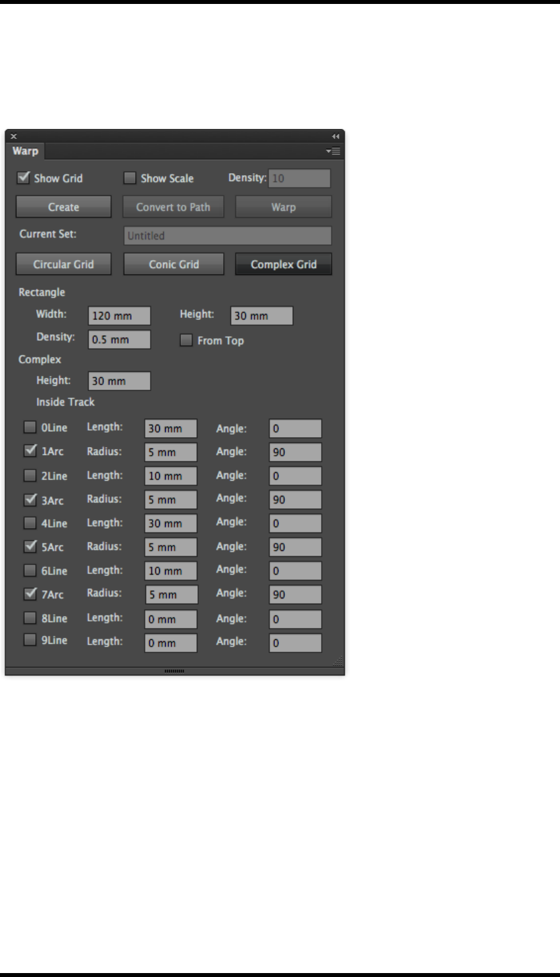Click the 3Arc Radius field
The image size is (560, 977).
pos(171,500)
